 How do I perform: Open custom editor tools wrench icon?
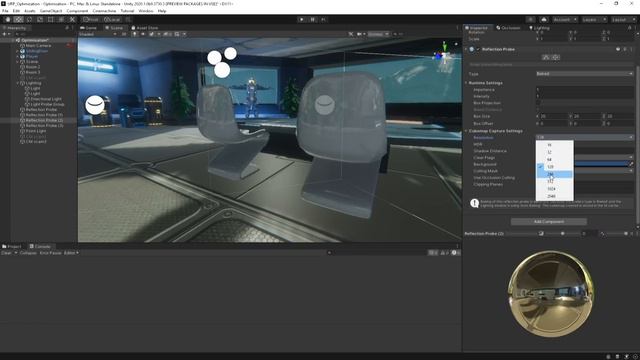(72, 19)
